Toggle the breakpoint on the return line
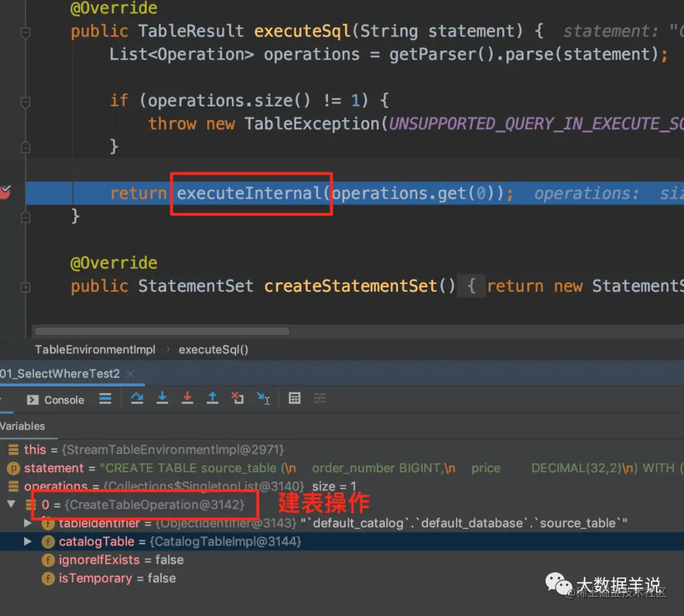The width and height of the screenshot is (684, 616). click(5, 192)
